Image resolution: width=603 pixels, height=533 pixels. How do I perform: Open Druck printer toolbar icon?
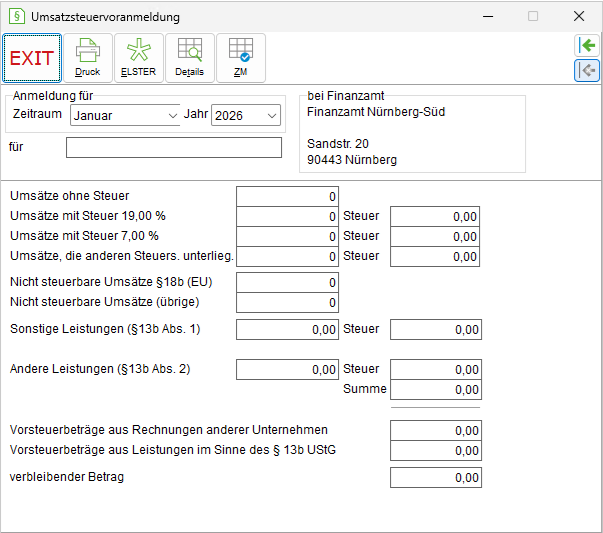tap(88, 58)
